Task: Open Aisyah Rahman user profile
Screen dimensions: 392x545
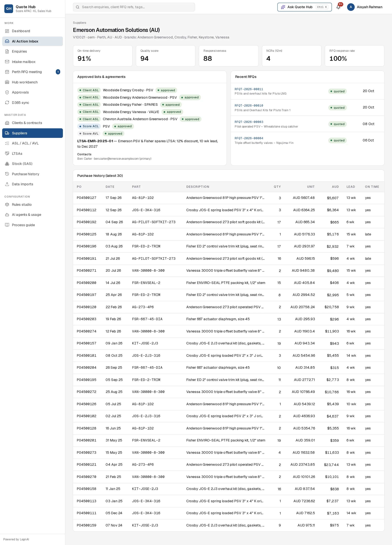Action: point(365,7)
